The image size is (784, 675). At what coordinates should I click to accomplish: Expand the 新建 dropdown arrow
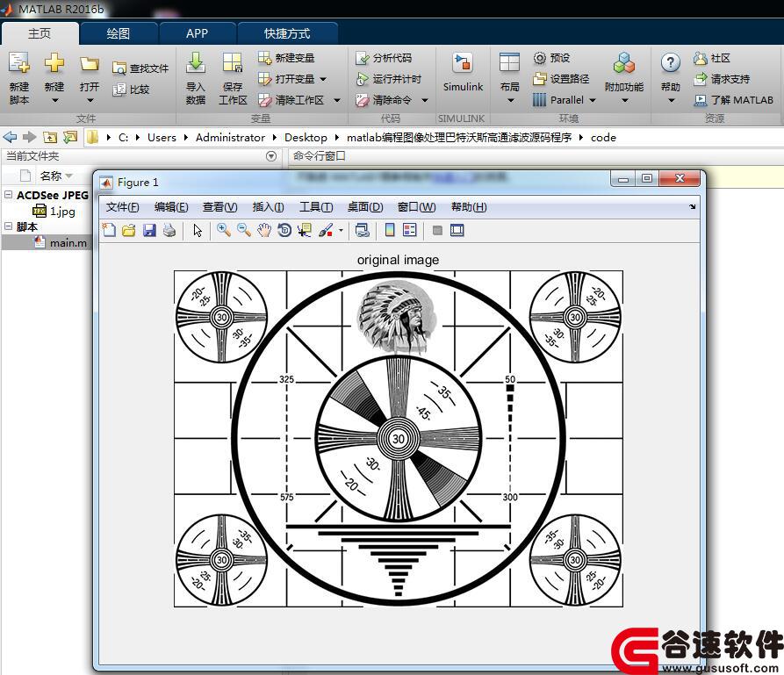pos(55,100)
